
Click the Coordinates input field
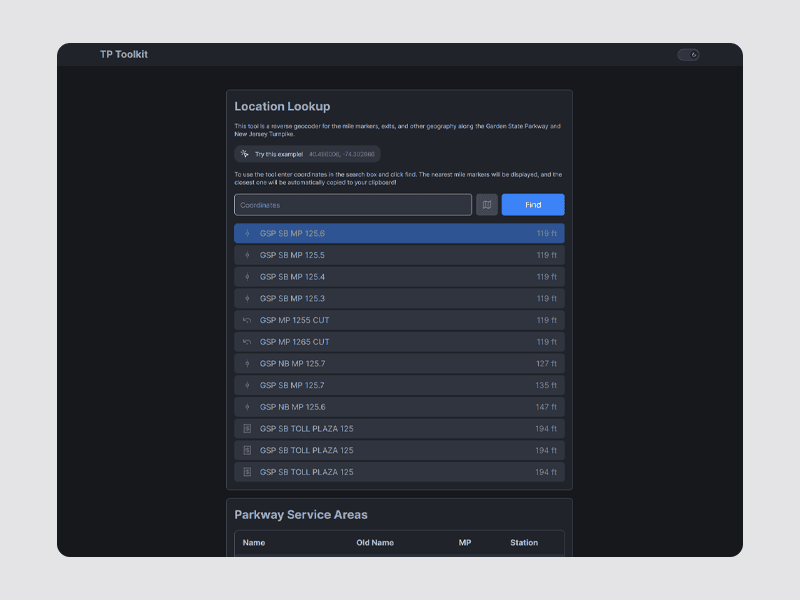pyautogui.click(x=352, y=204)
